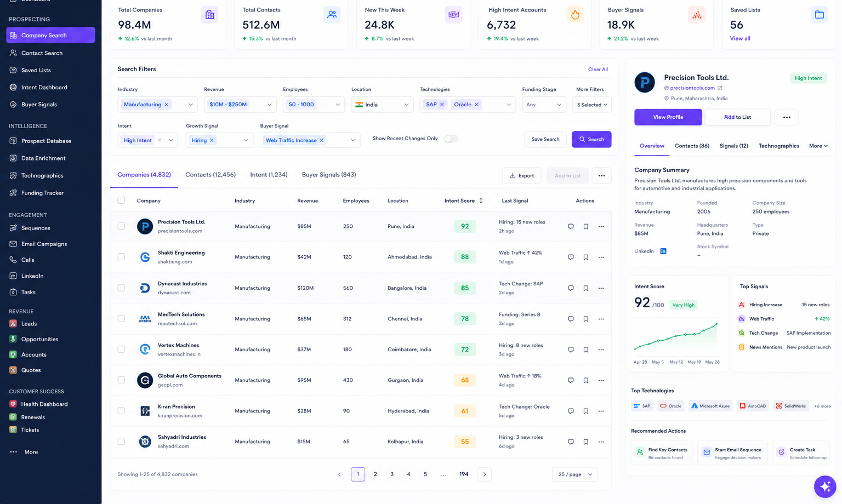The image size is (842, 504).
Task: Click Save Search button
Action: (545, 139)
